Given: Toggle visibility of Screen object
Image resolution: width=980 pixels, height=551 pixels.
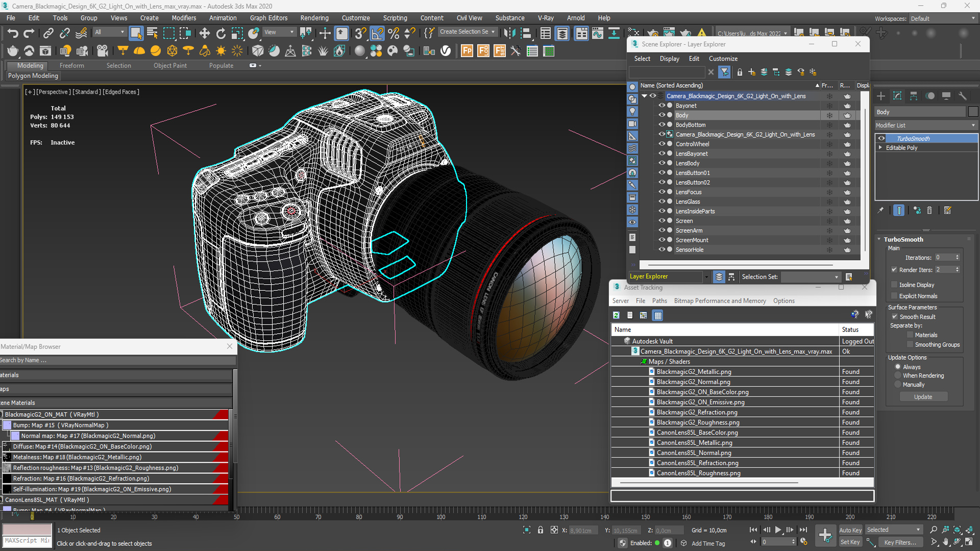Looking at the screenshot, I should (x=661, y=221).
